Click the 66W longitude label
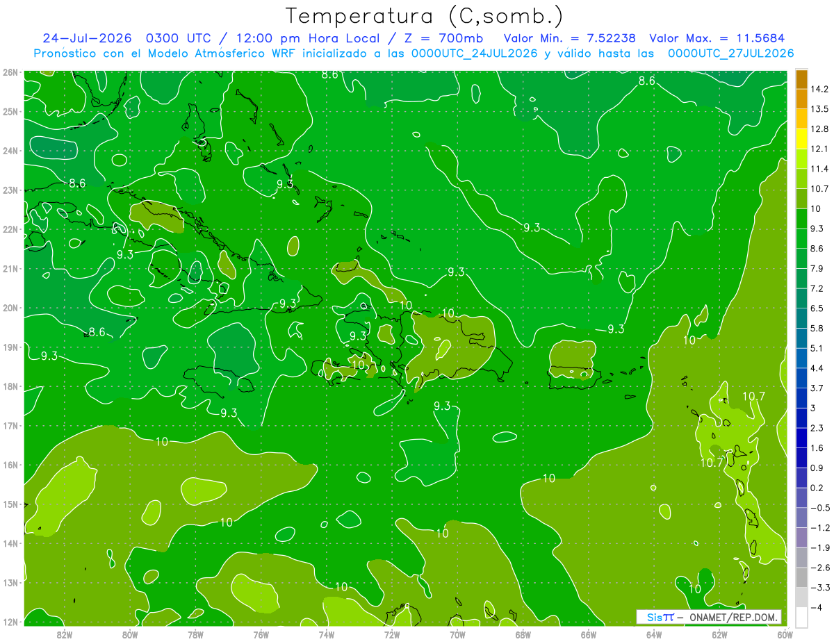 pos(589,634)
